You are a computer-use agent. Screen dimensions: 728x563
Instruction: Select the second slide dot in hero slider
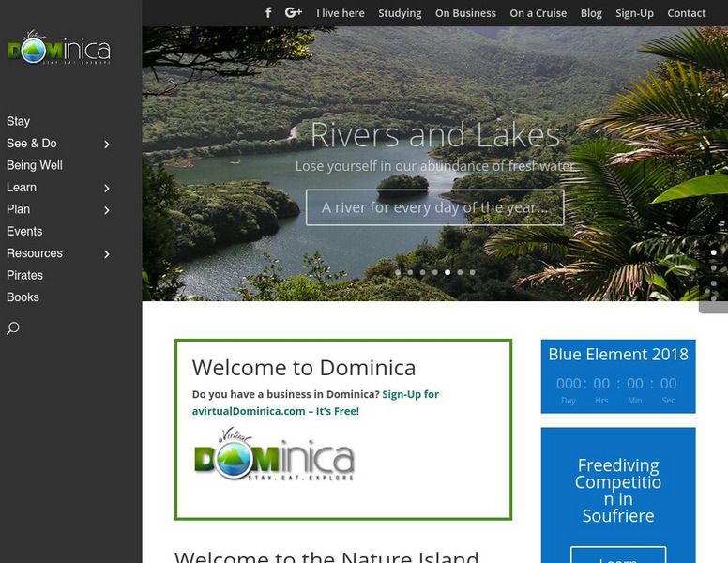(x=410, y=272)
